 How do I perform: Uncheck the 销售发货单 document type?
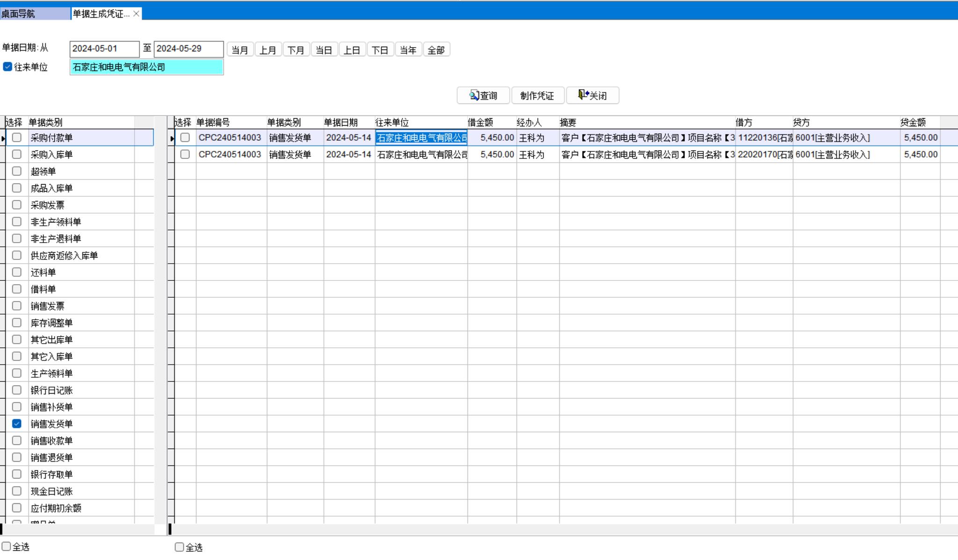(x=17, y=424)
